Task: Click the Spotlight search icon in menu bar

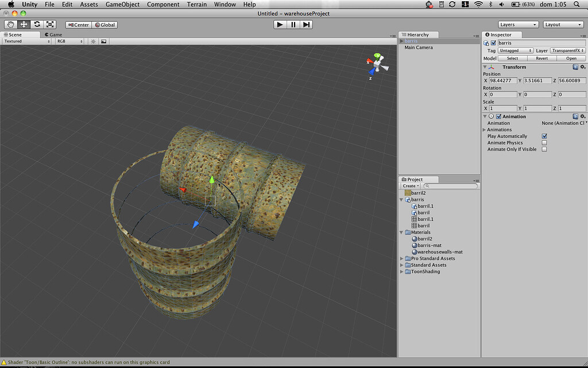Action: 577,5
